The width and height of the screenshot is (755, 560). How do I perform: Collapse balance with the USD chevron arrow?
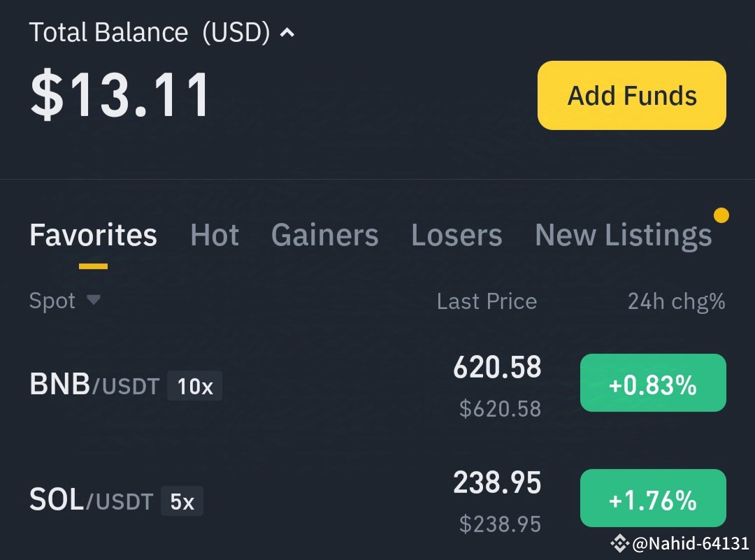(287, 33)
